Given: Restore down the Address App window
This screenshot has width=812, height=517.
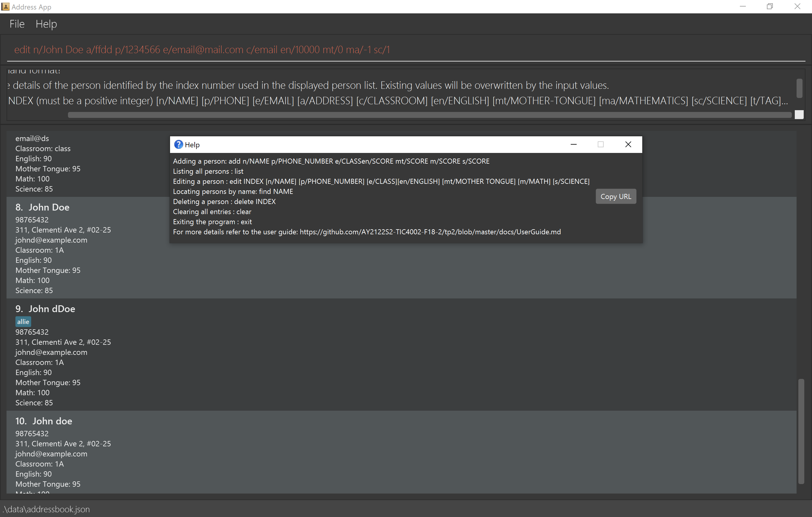Looking at the screenshot, I should (x=770, y=7).
